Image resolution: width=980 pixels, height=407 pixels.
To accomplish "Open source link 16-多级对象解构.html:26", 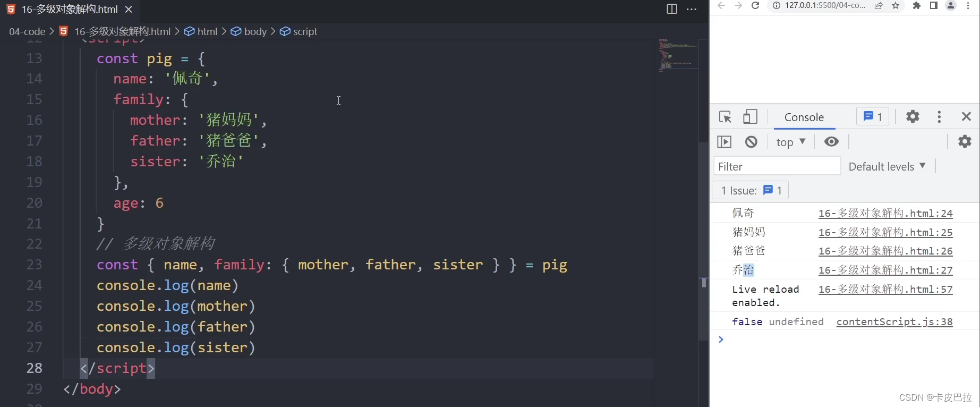I will coord(885,251).
